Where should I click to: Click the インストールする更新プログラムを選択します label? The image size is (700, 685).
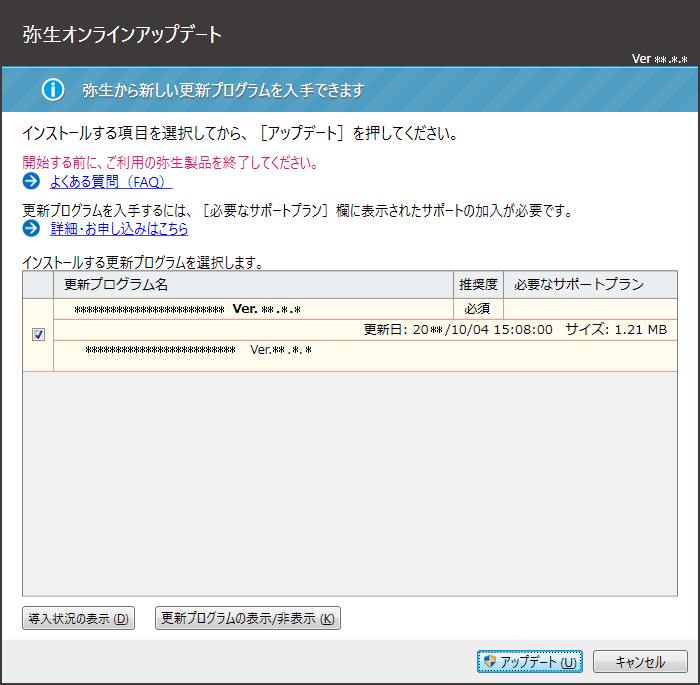point(143,262)
